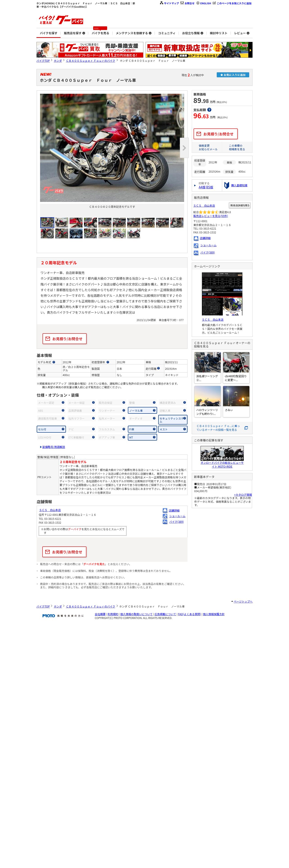Select the バイクを探す navigation tab

pyautogui.click(x=48, y=33)
